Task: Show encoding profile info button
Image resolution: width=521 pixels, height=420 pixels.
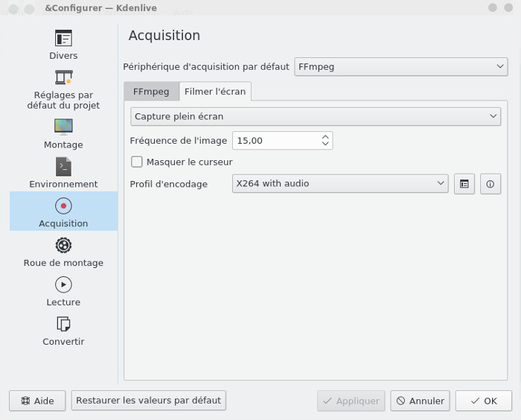Action: [x=490, y=183]
